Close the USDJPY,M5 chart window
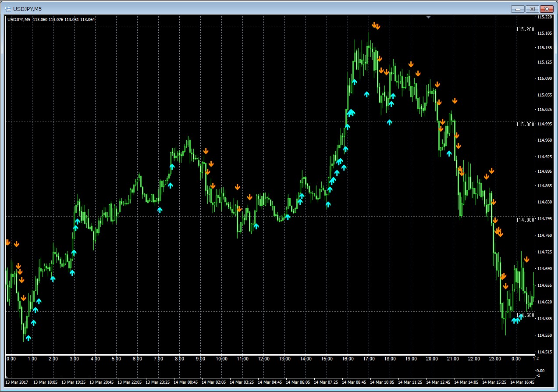 547,9
